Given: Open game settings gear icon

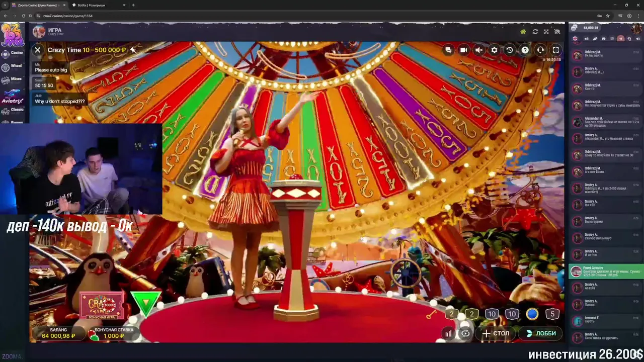Looking at the screenshot, I should 494,50.
